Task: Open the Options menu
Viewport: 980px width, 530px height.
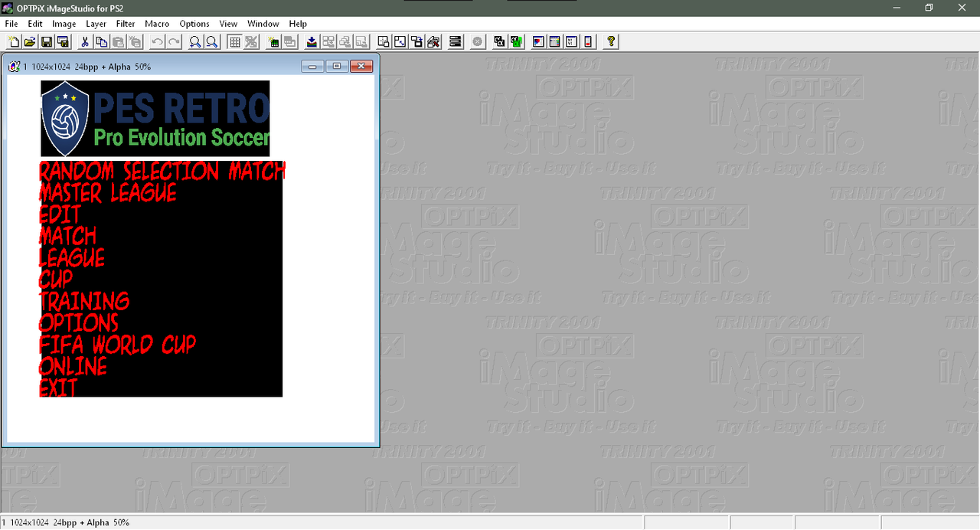Action: (194, 24)
